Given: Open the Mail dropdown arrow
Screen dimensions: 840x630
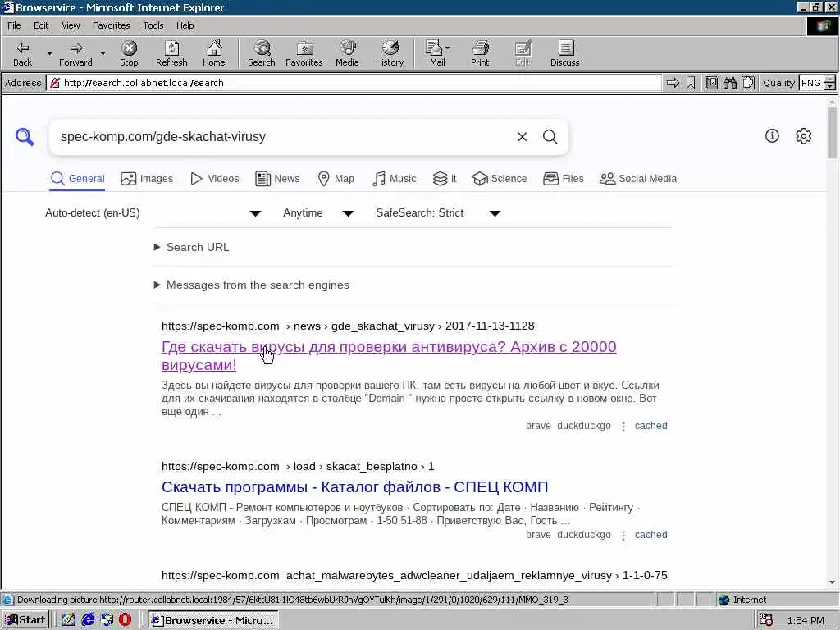Looking at the screenshot, I should pyautogui.click(x=448, y=48).
